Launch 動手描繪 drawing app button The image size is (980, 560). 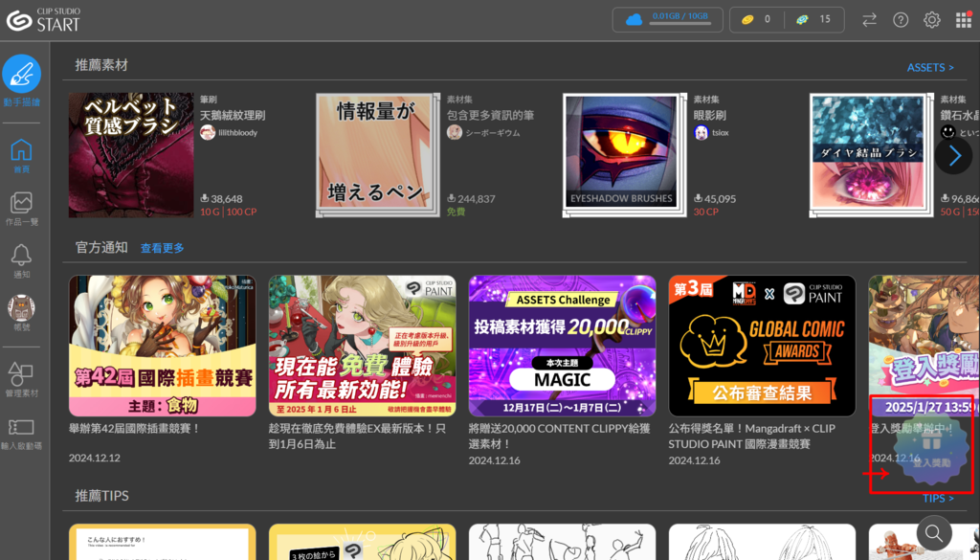[22, 81]
